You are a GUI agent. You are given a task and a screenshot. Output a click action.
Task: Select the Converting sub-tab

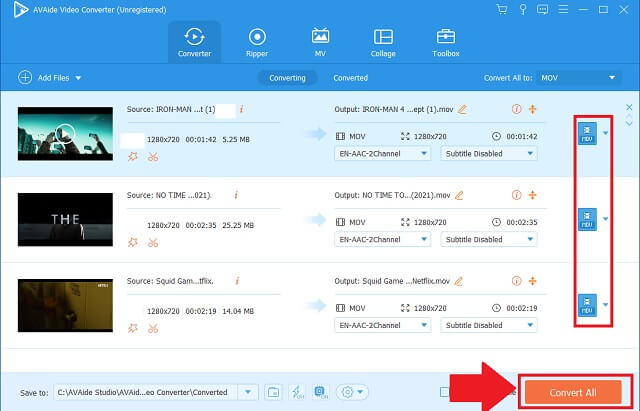pyautogui.click(x=287, y=78)
